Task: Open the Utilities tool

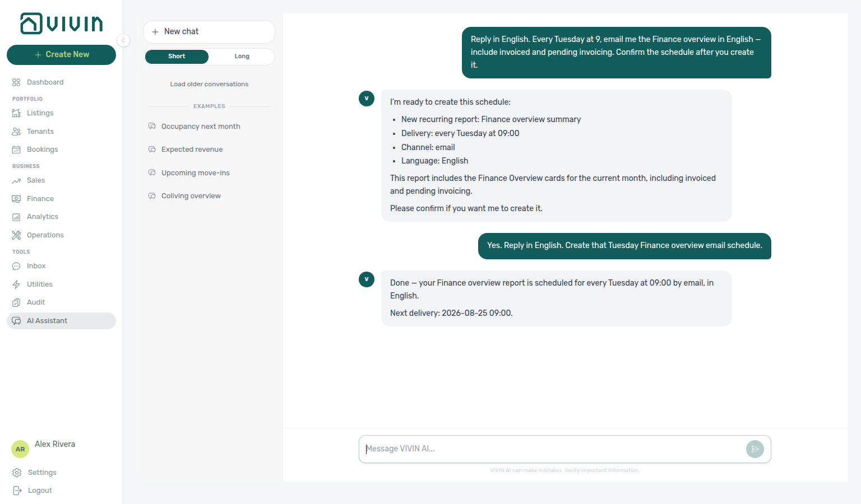Action: coord(61,284)
